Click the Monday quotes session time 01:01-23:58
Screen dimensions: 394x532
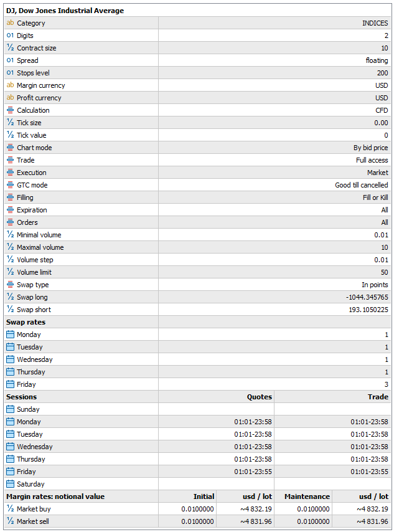pyautogui.click(x=251, y=422)
